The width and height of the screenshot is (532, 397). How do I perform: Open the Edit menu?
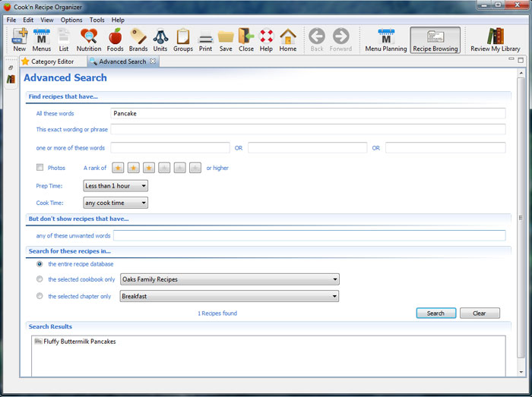28,20
